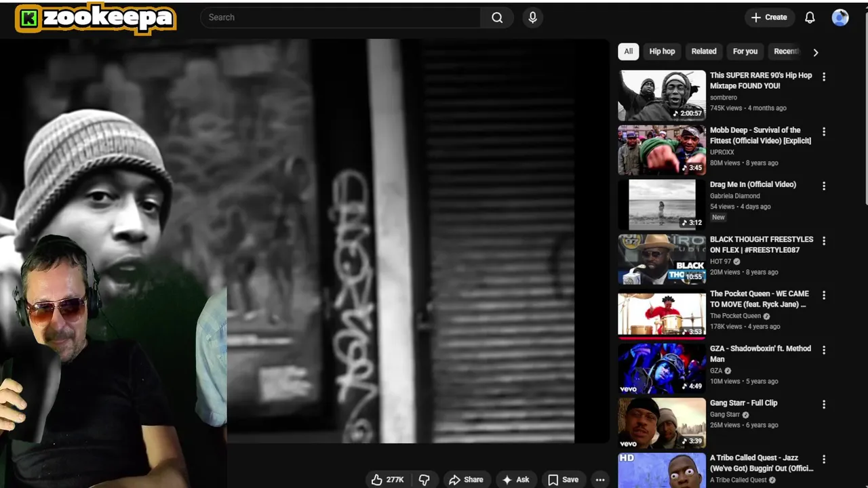
Task: Open the title 'This SUPER RARE 90's Hip Hop Mixtape'
Action: tap(760, 81)
